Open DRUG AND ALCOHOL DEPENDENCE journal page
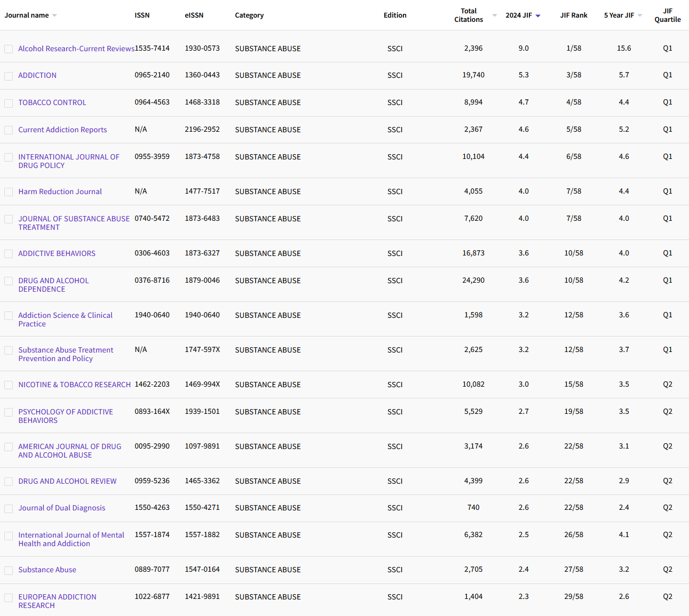Screen dimensions: 689x616 [53, 285]
